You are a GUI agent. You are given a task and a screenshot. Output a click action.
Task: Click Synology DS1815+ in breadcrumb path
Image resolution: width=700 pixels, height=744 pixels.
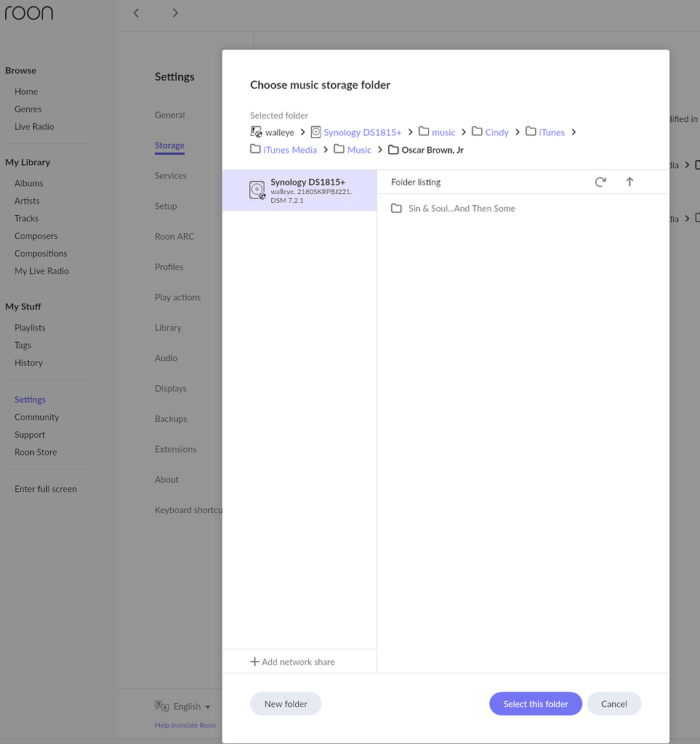362,132
